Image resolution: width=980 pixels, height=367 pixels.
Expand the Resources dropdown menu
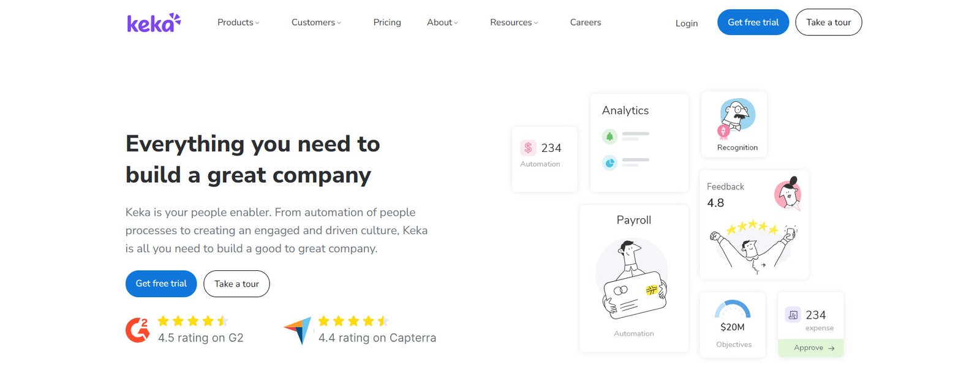pos(514,23)
